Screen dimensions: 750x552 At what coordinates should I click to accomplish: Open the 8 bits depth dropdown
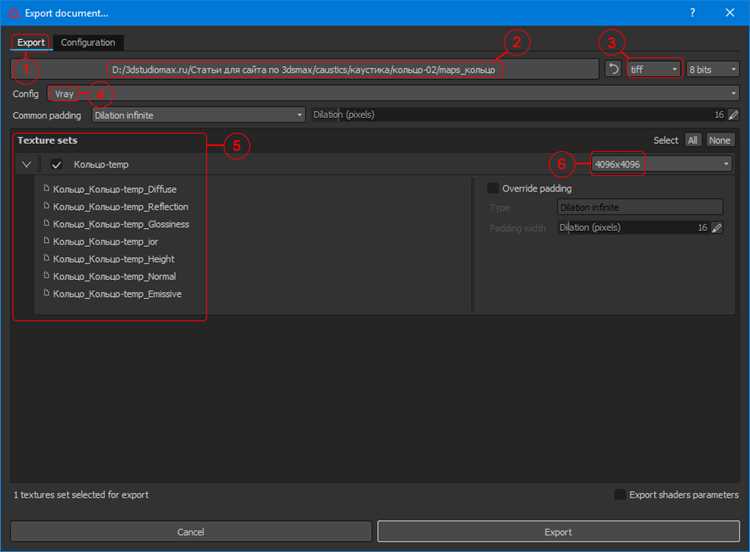[712, 70]
